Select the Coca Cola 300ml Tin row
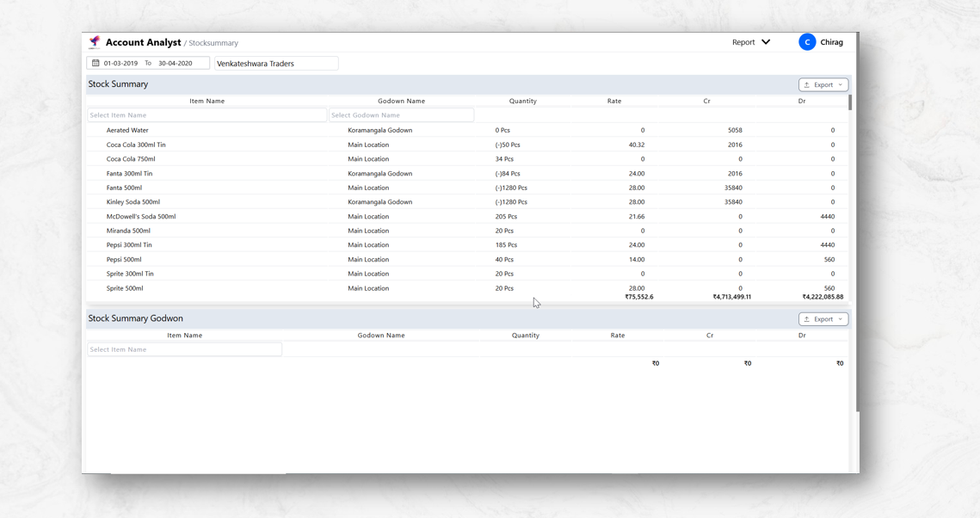The height and width of the screenshot is (518, 980). click(136, 145)
